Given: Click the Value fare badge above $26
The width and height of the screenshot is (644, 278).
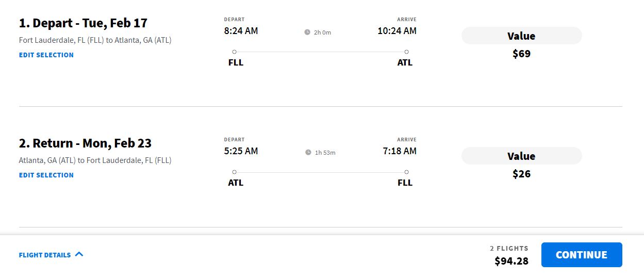Looking at the screenshot, I should (521, 156).
